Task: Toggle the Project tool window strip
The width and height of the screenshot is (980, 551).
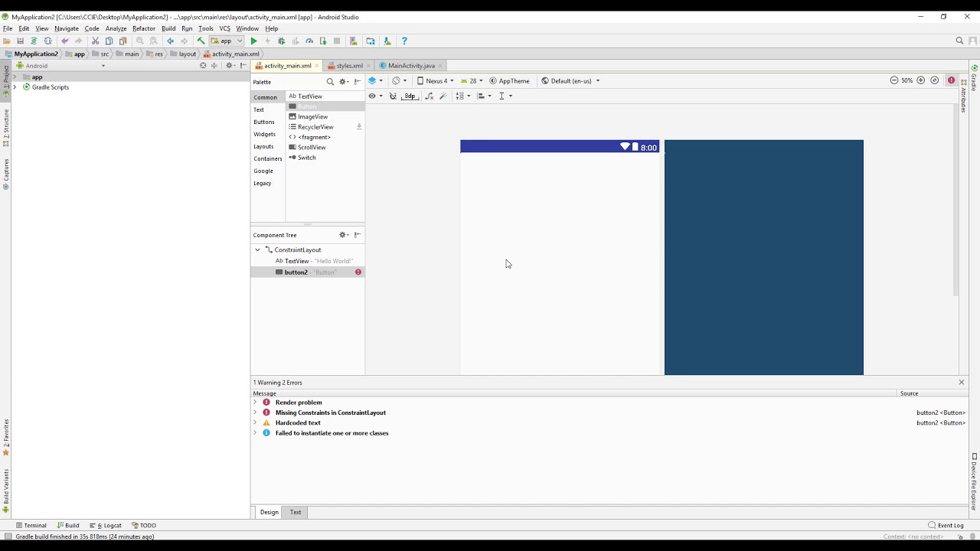Action: (x=6, y=82)
